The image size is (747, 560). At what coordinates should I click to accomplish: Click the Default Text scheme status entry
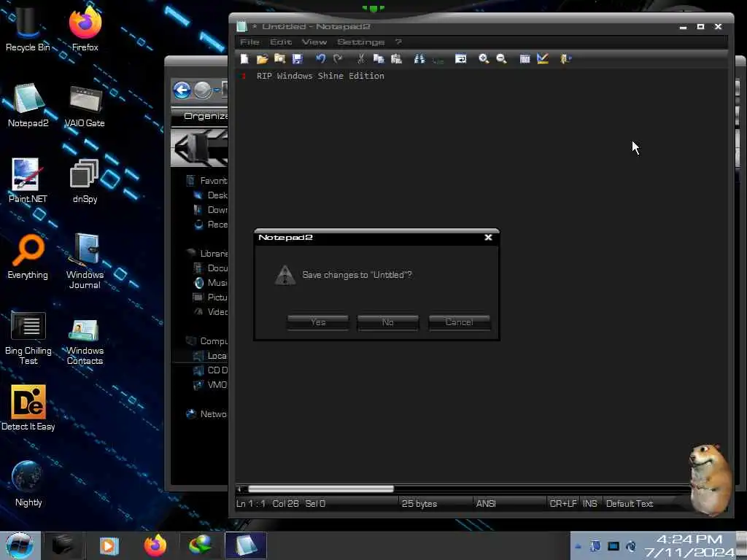pos(630,503)
